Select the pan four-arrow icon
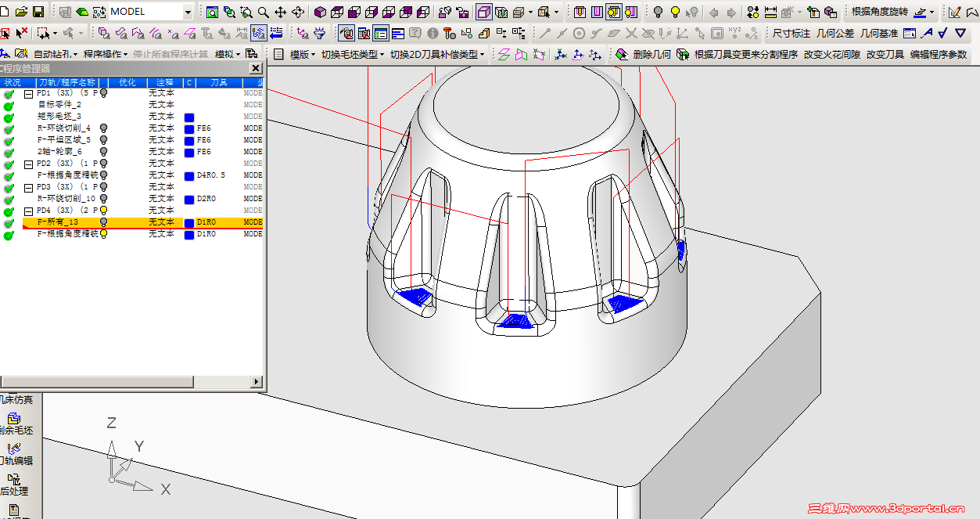This screenshot has width=980, height=519. pyautogui.click(x=280, y=12)
